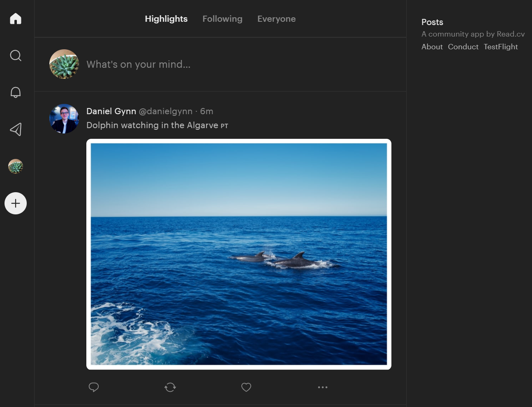Repost Daniel Gynn's dolphin post
This screenshot has height=407, width=532.
[170, 387]
